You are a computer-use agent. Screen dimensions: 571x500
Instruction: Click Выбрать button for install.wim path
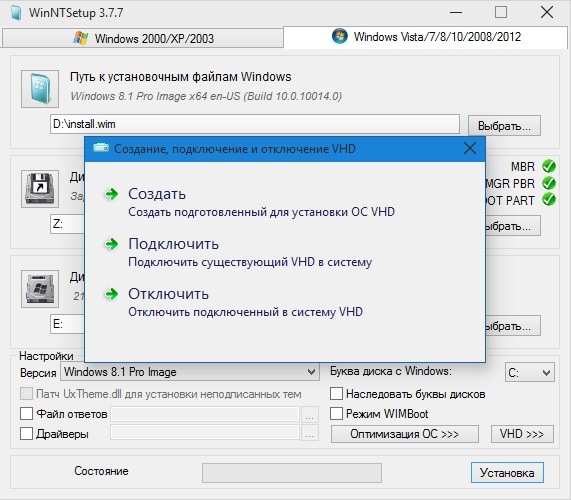[x=504, y=126]
